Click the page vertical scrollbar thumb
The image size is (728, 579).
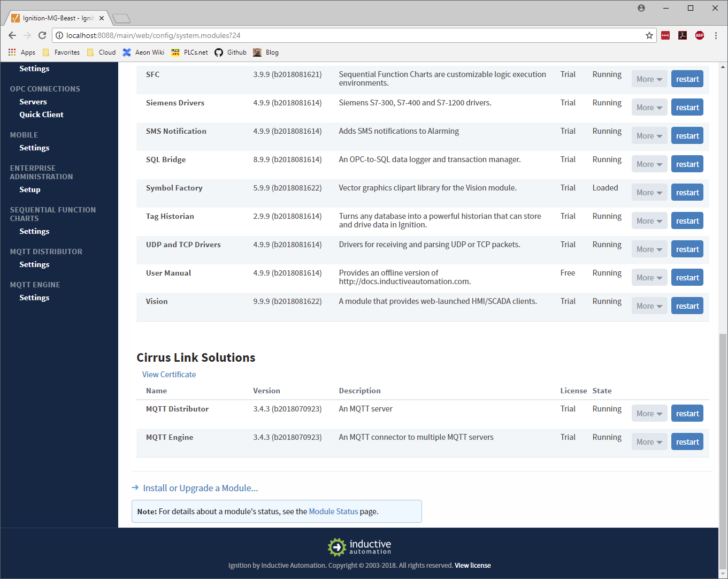pyautogui.click(x=723, y=452)
